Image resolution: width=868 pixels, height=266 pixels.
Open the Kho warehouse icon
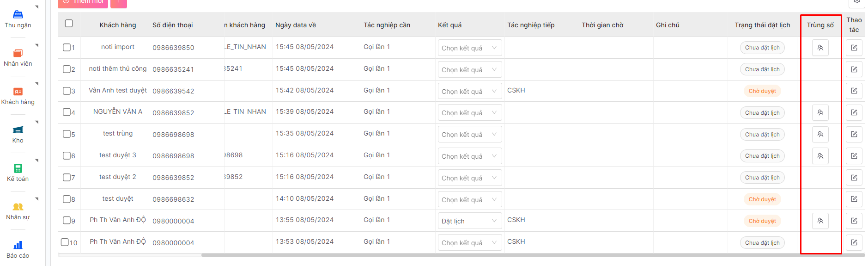pos(18,130)
